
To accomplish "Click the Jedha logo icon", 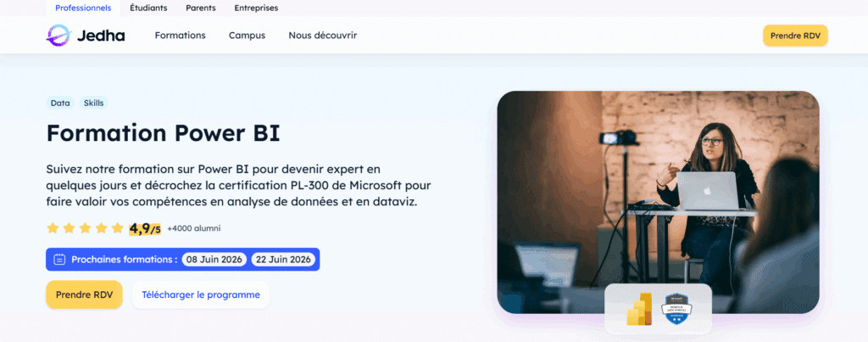I will (x=58, y=36).
